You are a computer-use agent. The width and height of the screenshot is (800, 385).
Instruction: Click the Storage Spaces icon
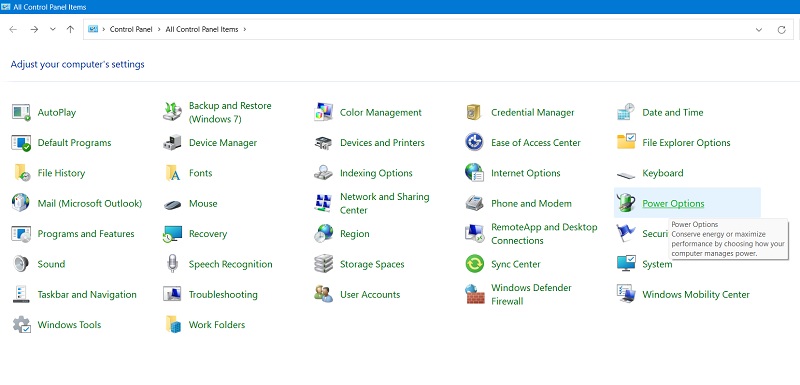[x=323, y=264]
